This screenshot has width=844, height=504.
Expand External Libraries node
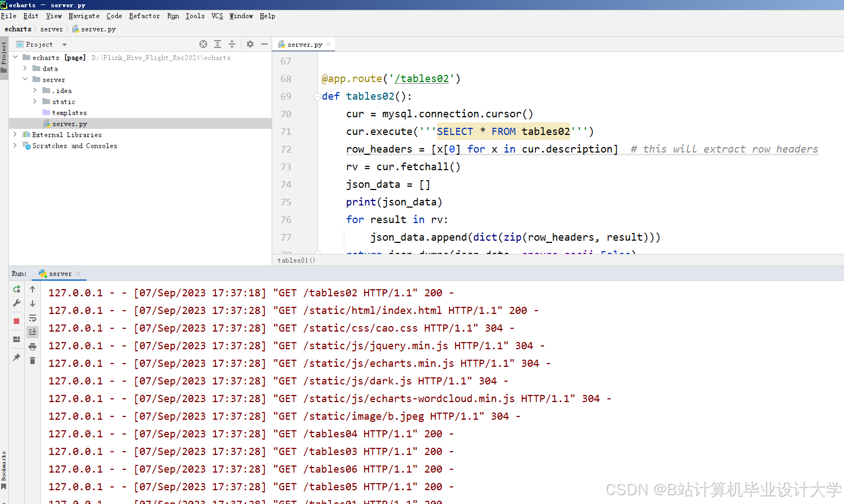(15, 134)
